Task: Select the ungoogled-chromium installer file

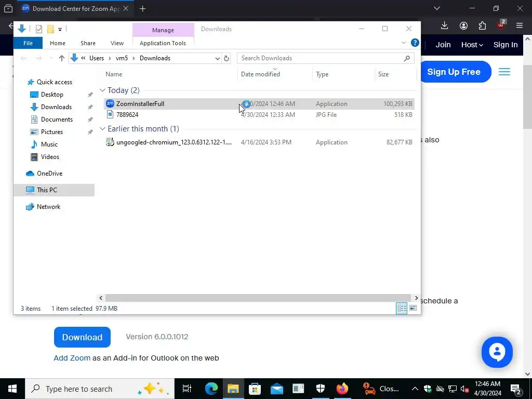Action: pyautogui.click(x=259, y=142)
